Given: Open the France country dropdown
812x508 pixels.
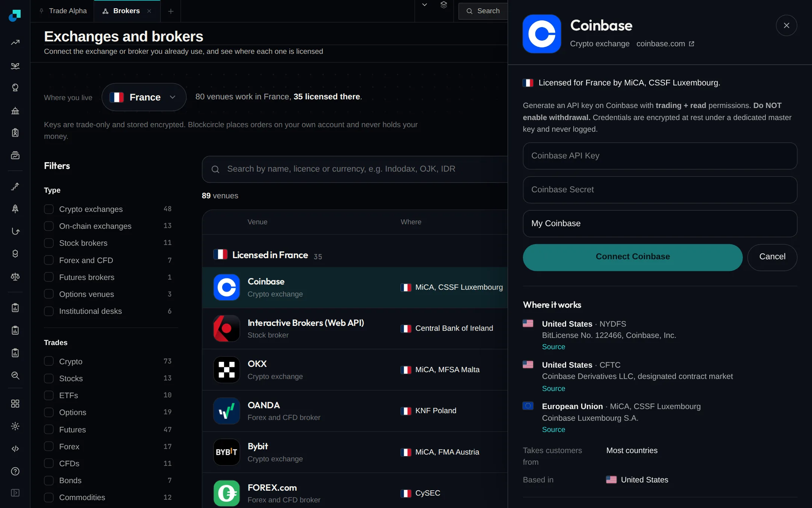Looking at the screenshot, I should pos(144,97).
